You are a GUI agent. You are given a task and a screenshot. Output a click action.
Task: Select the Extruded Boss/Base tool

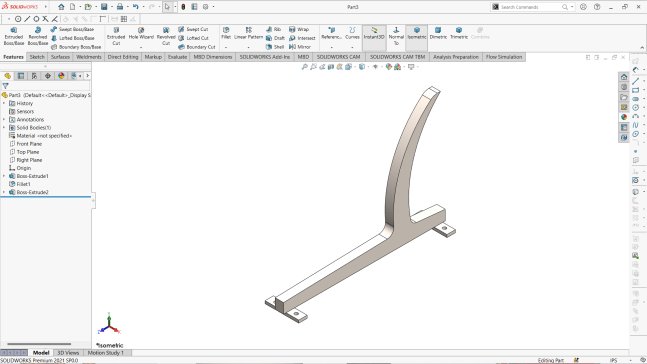(14, 36)
